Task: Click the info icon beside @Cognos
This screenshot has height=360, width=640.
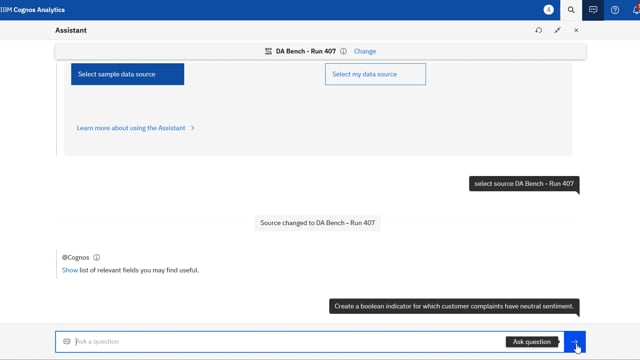Action: [96, 258]
